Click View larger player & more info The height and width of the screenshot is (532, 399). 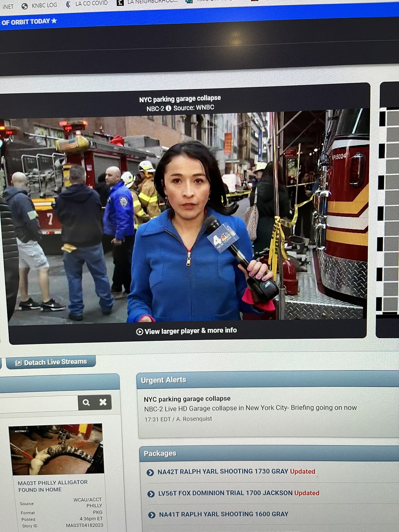187,331
